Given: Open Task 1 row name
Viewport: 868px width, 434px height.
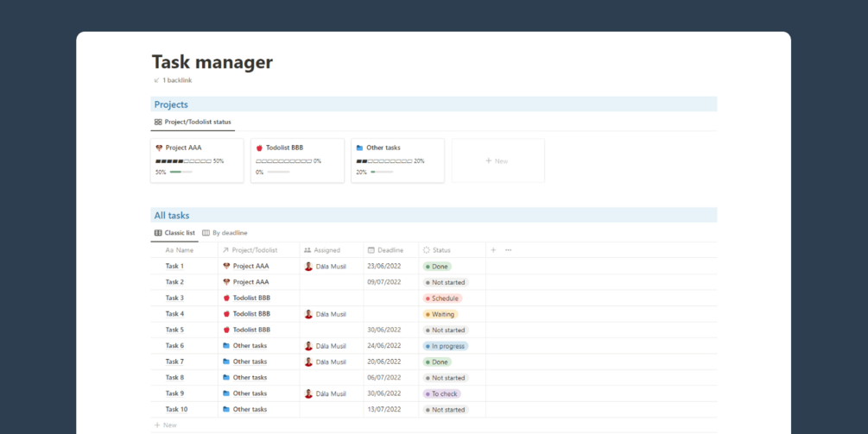Looking at the screenshot, I should [x=175, y=266].
